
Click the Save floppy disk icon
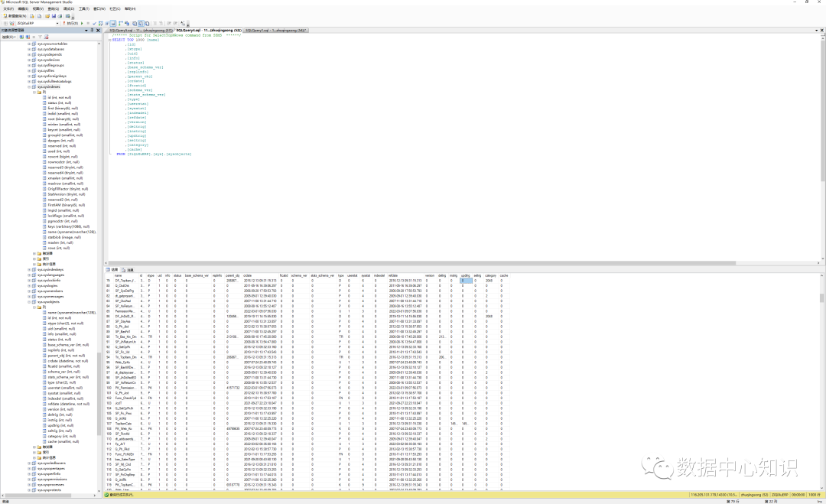point(54,16)
